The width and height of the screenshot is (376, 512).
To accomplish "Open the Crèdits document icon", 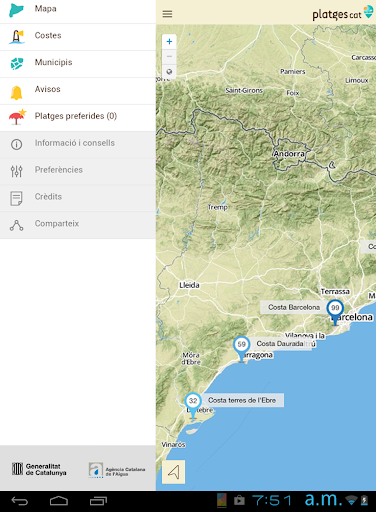I will (16, 198).
